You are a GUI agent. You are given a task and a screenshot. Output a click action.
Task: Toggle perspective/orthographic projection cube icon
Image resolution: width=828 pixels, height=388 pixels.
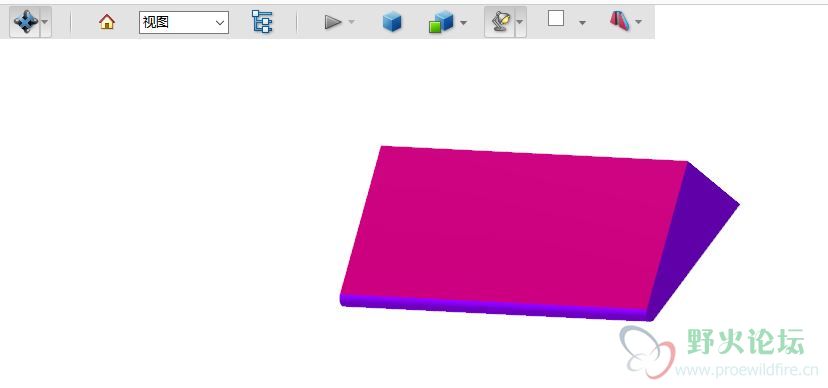(392, 22)
